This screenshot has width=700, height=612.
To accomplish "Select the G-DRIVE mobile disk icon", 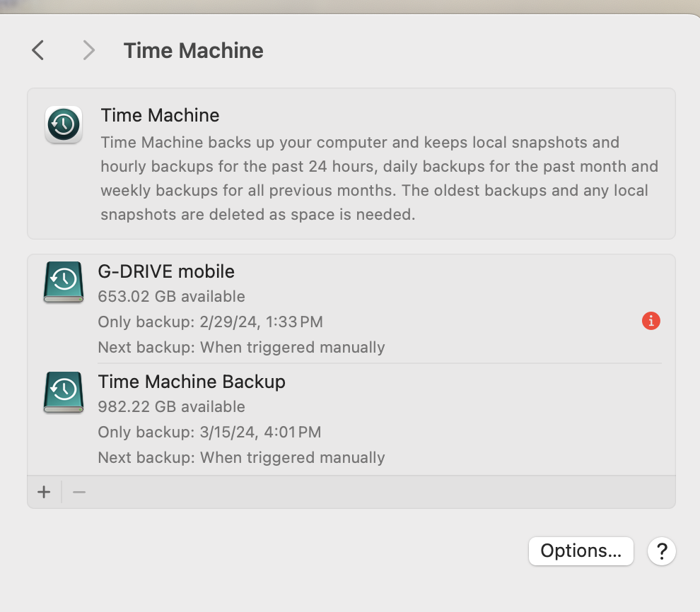I will pyautogui.click(x=63, y=282).
